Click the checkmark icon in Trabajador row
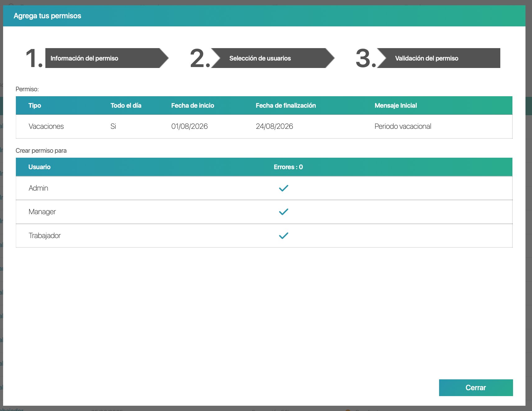Viewport: 532px width, 411px height. click(x=284, y=236)
